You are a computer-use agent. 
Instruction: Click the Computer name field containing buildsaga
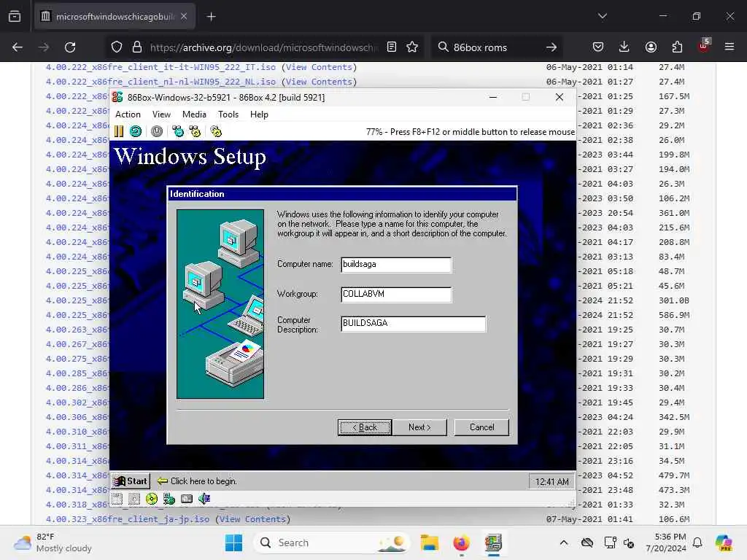tap(396, 265)
